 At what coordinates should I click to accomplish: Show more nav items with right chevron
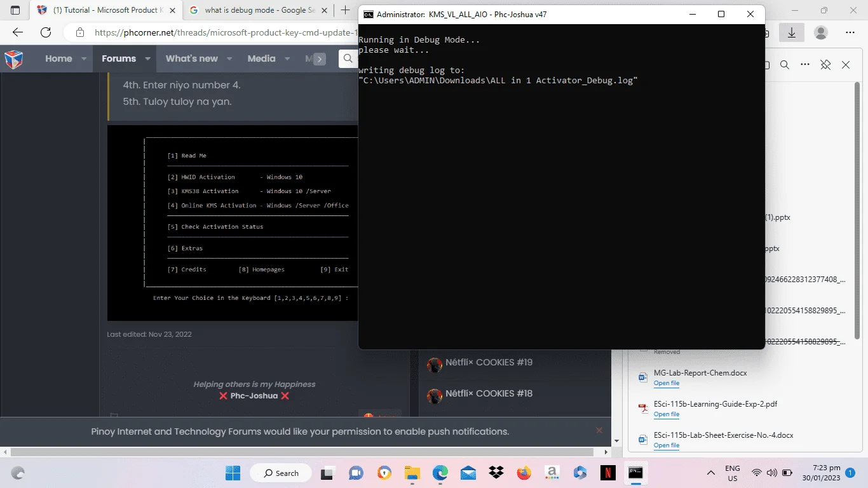tap(320, 59)
